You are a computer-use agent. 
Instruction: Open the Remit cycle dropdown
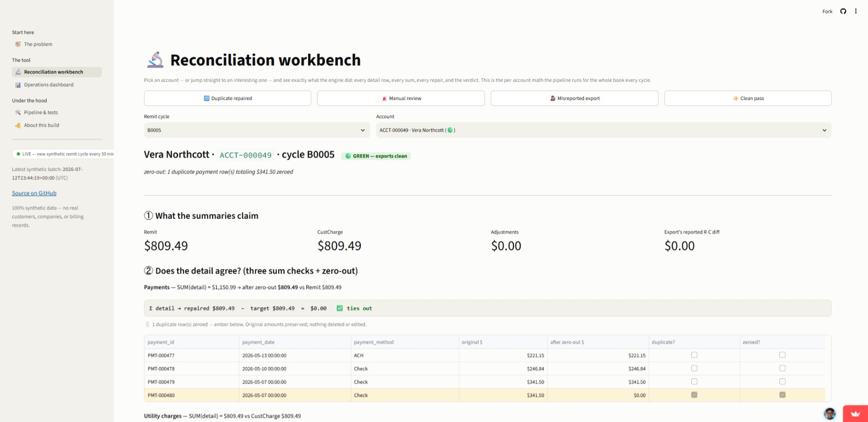point(257,130)
